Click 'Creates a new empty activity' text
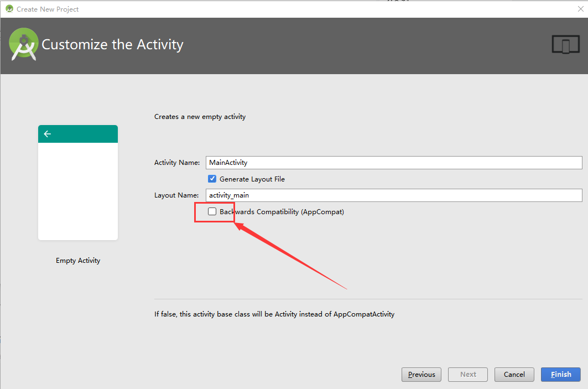Screen dimensions: 588x389 click(200, 117)
